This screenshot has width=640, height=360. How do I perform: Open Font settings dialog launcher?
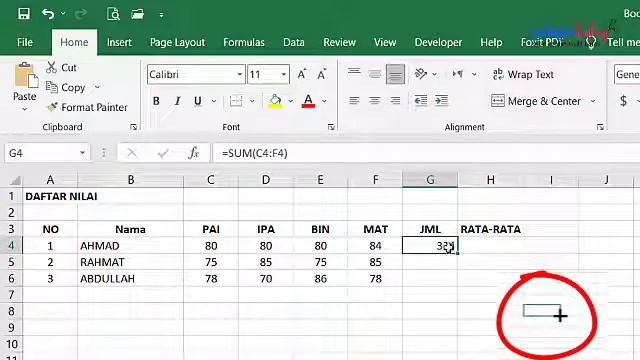(x=331, y=127)
